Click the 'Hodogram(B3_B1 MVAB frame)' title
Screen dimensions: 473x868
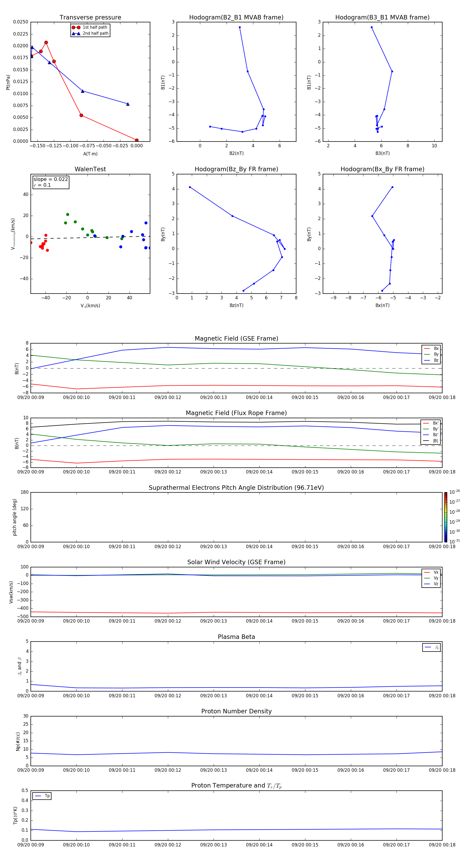click(x=382, y=18)
